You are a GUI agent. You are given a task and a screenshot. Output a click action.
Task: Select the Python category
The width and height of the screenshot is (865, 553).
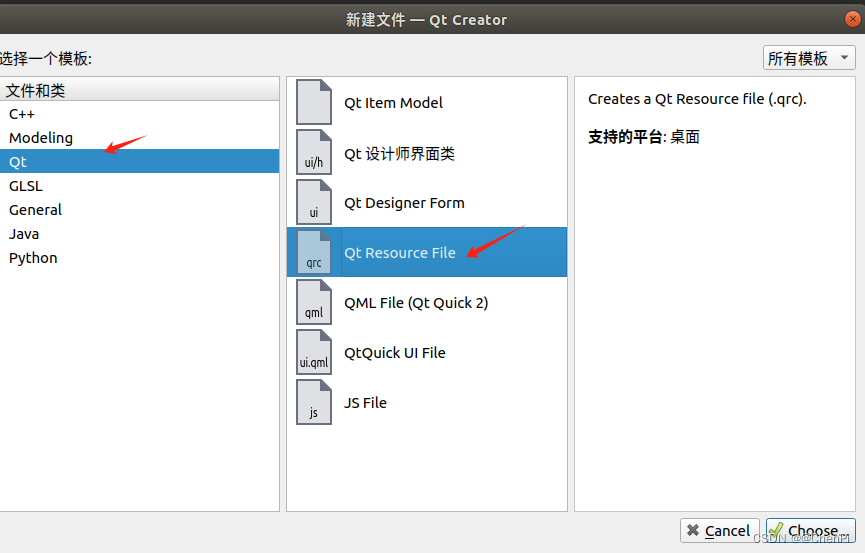pos(140,257)
